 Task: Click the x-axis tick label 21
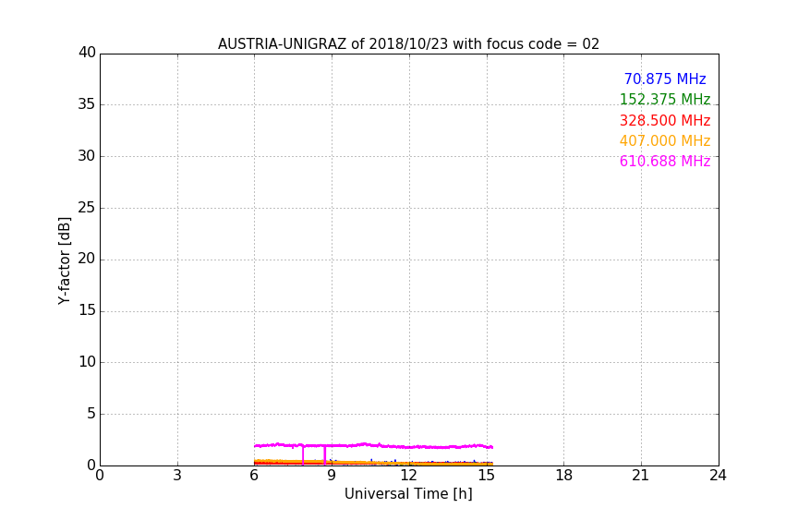[641, 476]
